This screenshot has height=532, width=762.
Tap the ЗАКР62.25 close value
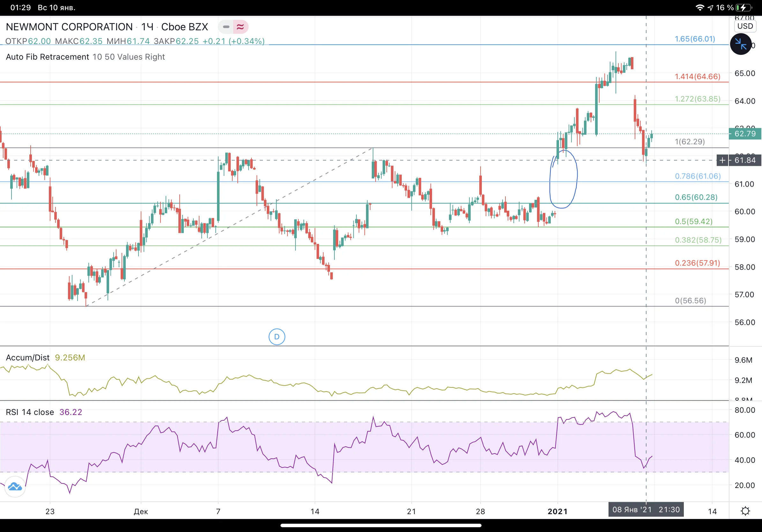(176, 41)
